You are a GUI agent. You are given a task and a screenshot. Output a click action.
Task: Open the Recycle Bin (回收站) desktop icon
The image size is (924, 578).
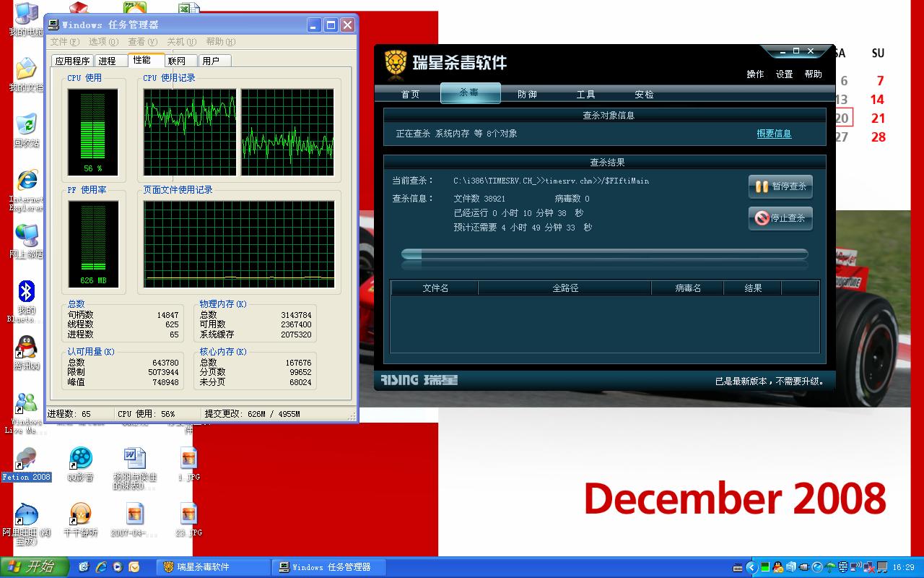pyautogui.click(x=26, y=130)
